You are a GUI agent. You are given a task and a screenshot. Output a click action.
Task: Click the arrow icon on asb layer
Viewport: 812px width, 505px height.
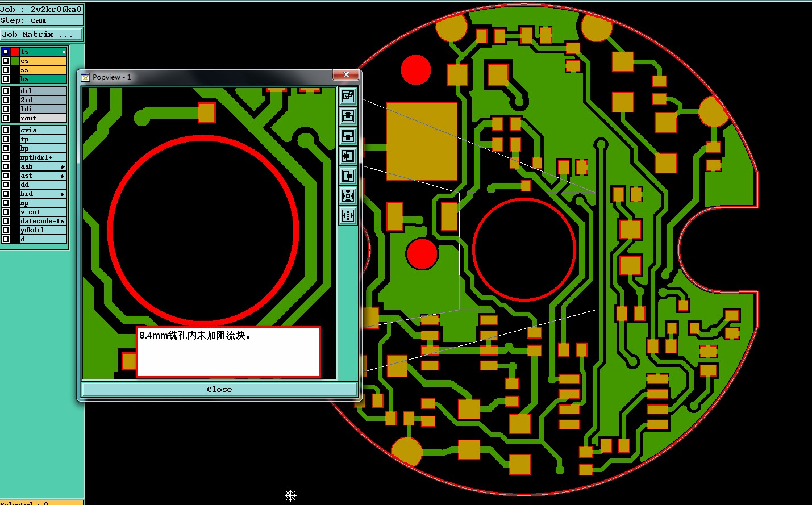tap(63, 166)
